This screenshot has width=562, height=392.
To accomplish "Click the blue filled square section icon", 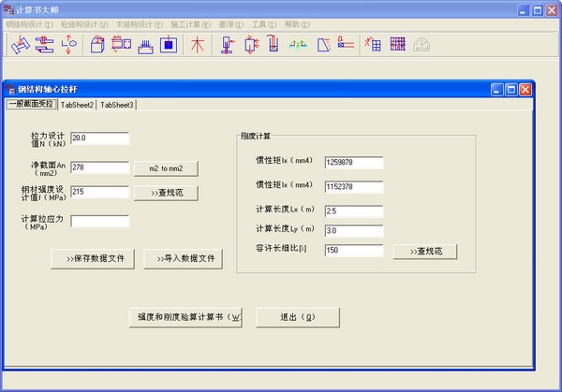I will point(169,44).
